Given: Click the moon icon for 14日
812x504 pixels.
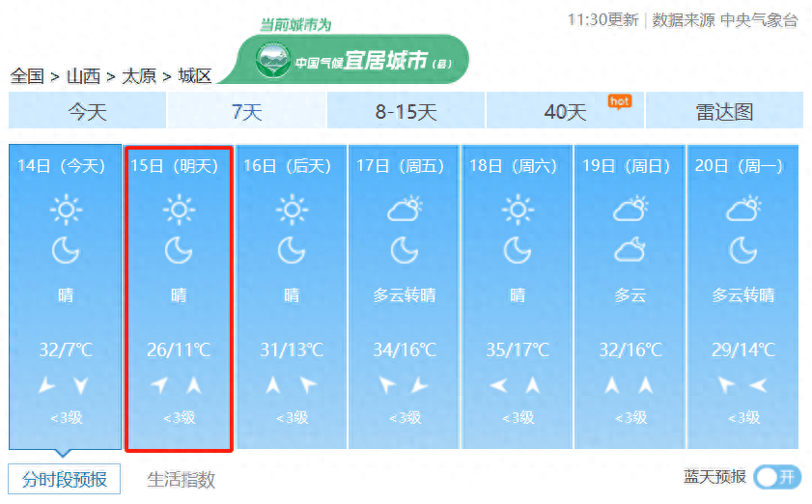Looking at the screenshot, I should pyautogui.click(x=66, y=251).
